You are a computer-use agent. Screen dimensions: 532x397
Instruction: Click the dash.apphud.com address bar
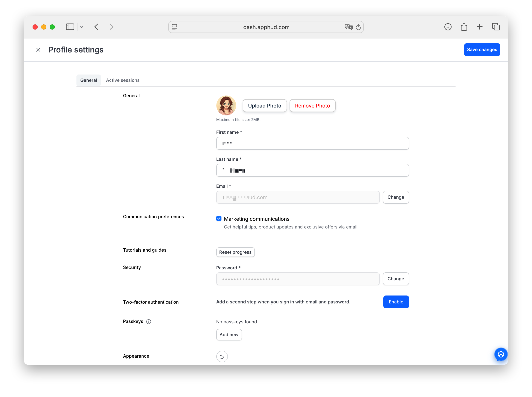pos(266,27)
